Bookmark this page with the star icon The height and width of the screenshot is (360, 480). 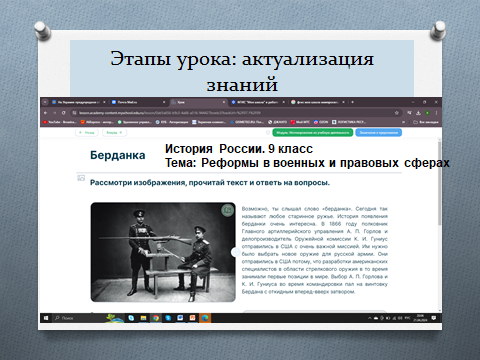pos(397,113)
